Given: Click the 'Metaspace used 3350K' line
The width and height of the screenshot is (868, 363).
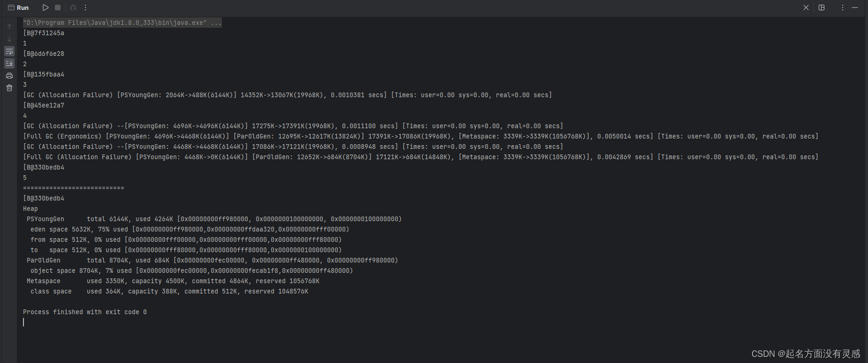Looking at the screenshot, I should point(173,281).
